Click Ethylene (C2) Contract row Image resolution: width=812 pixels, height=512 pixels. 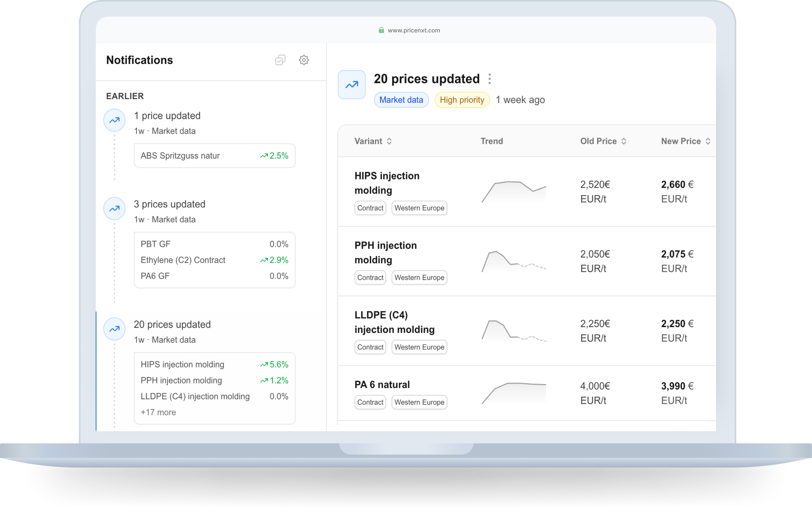(215, 260)
